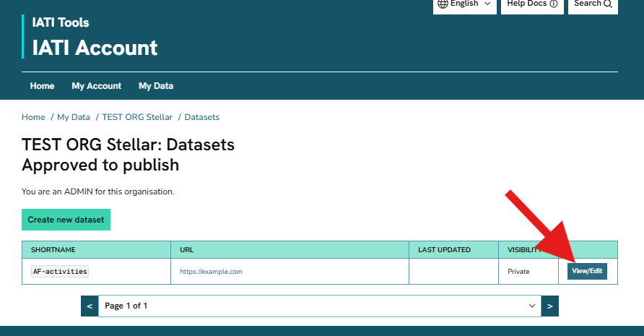Open the https://example.com URL link
Viewport: 644px width, 336px height.
(211, 272)
